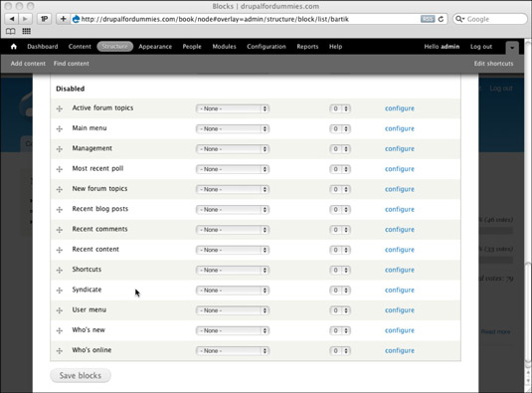Open region dropdown for Recent comments
Image resolution: width=532 pixels, height=393 pixels.
(233, 230)
